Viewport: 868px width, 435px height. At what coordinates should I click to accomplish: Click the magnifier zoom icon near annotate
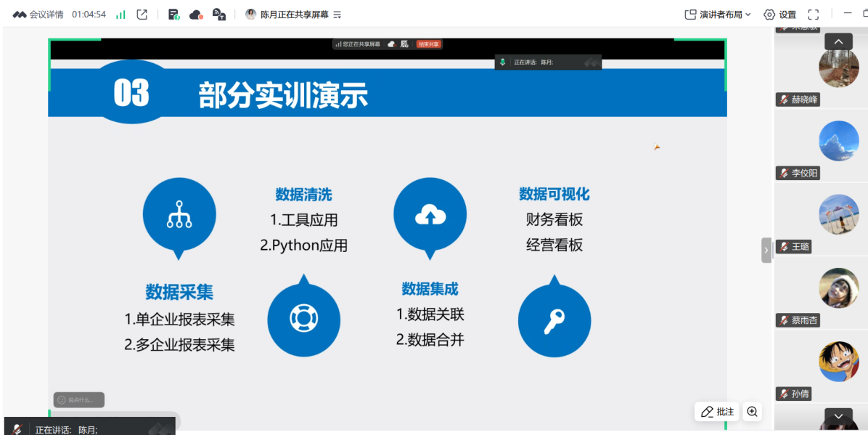point(752,412)
